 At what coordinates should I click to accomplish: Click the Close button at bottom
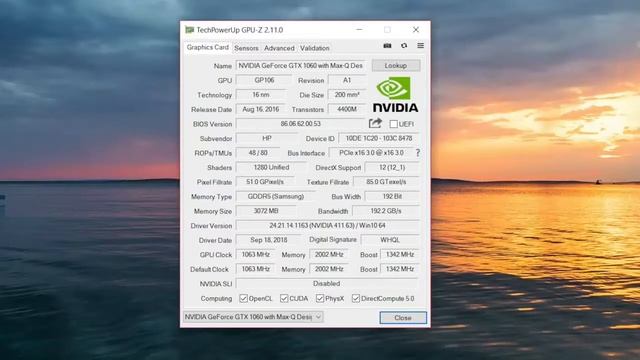[x=403, y=318]
